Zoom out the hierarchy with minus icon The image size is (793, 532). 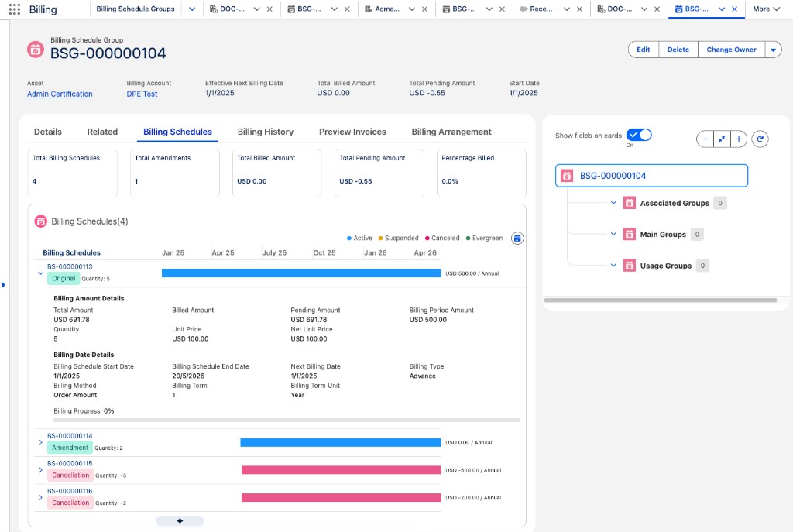tap(705, 139)
